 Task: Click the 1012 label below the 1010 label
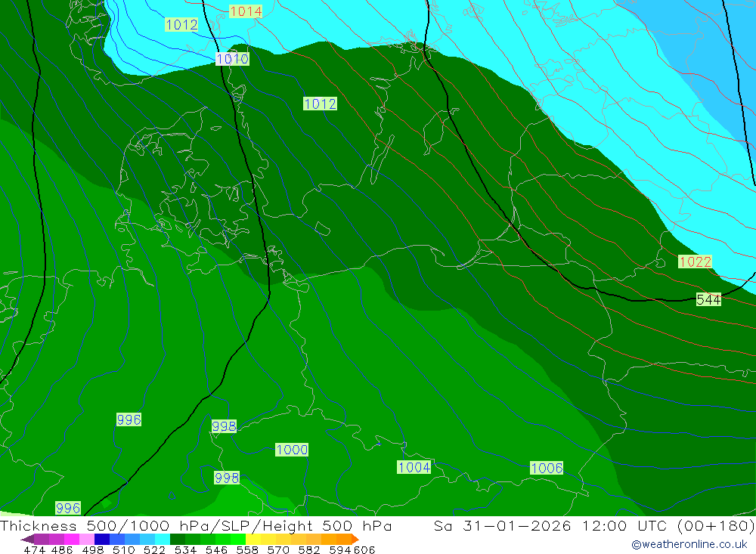click(x=320, y=104)
